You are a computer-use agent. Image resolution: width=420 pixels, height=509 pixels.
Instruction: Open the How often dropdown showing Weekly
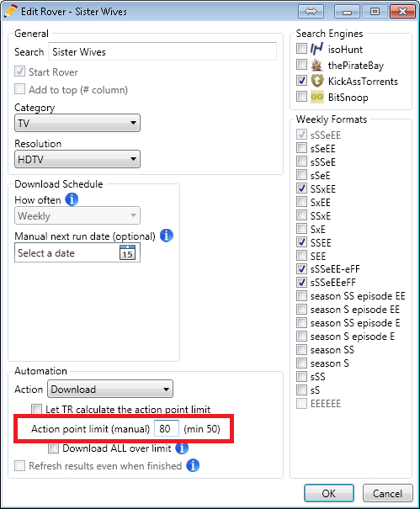click(x=77, y=215)
